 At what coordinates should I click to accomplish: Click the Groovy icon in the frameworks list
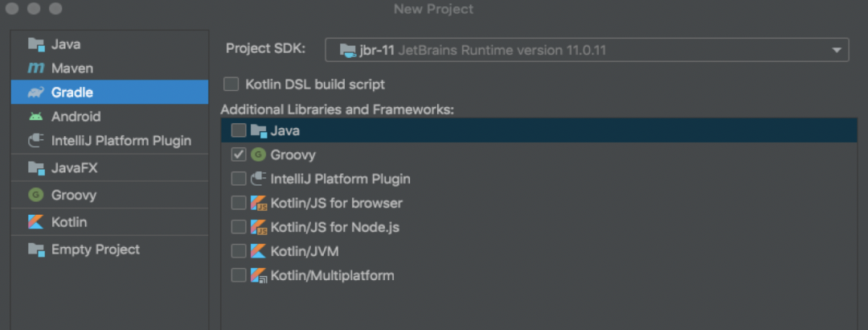click(258, 155)
